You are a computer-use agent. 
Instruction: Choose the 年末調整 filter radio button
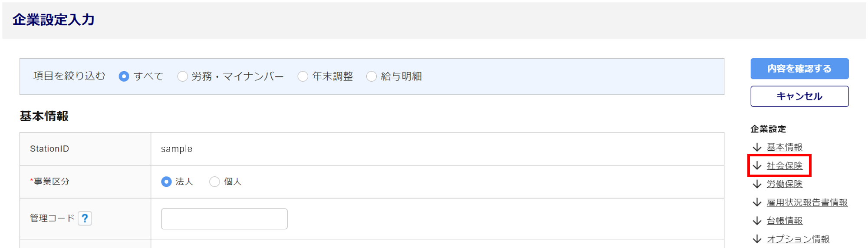click(303, 76)
